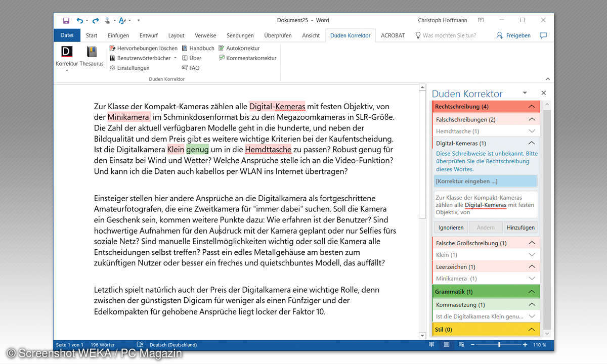The image size is (607, 364).
Task: Open the Korrektur dropdown arrow
Action: point(67,70)
